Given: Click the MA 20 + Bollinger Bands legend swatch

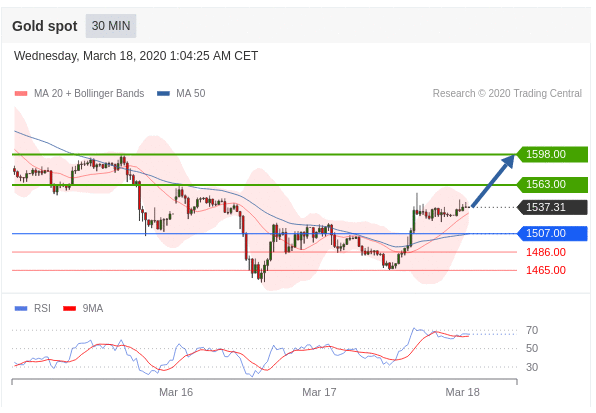Looking at the screenshot, I should tap(21, 93).
